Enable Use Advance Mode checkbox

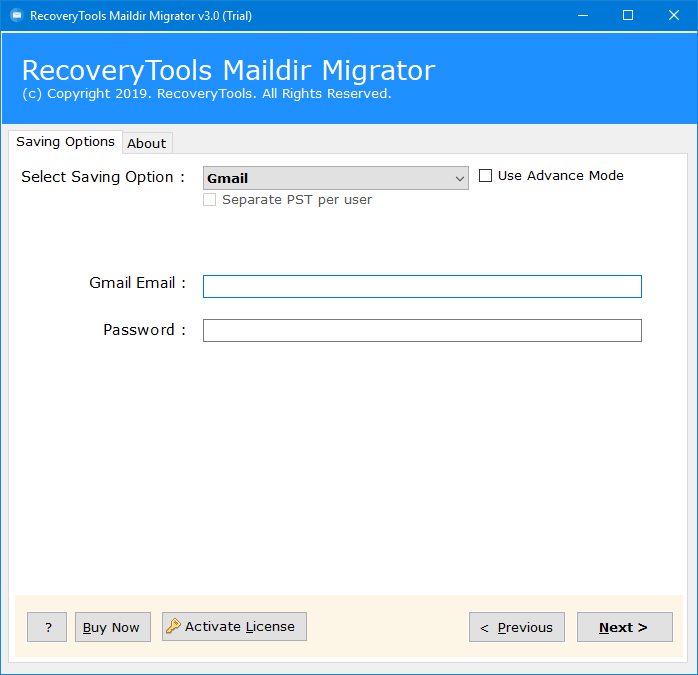pyautogui.click(x=485, y=175)
